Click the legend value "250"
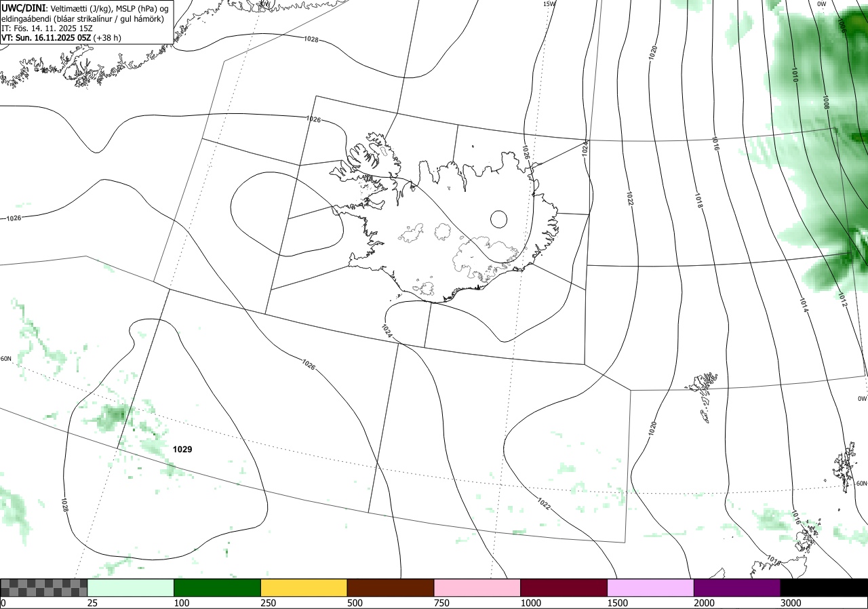 point(268,603)
